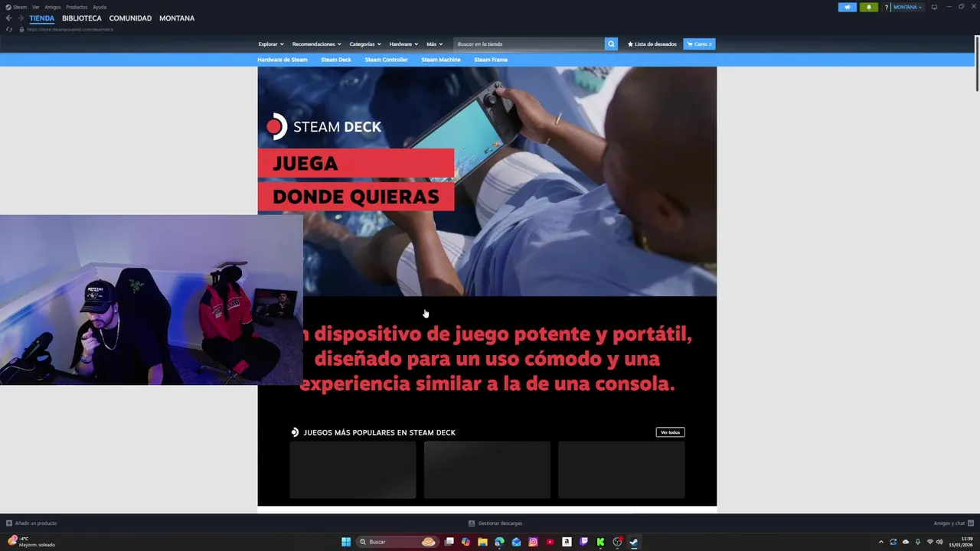
Task: Open the Productos menu
Action: [x=77, y=7]
